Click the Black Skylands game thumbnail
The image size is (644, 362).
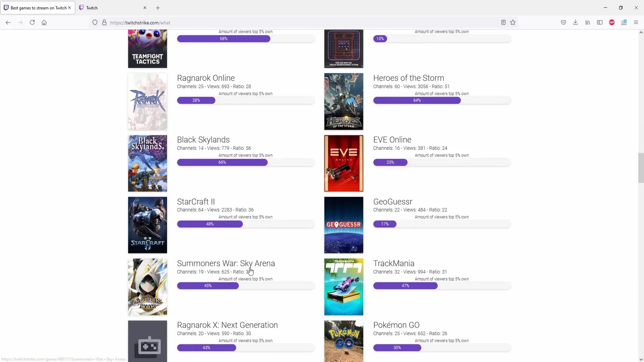click(x=147, y=164)
